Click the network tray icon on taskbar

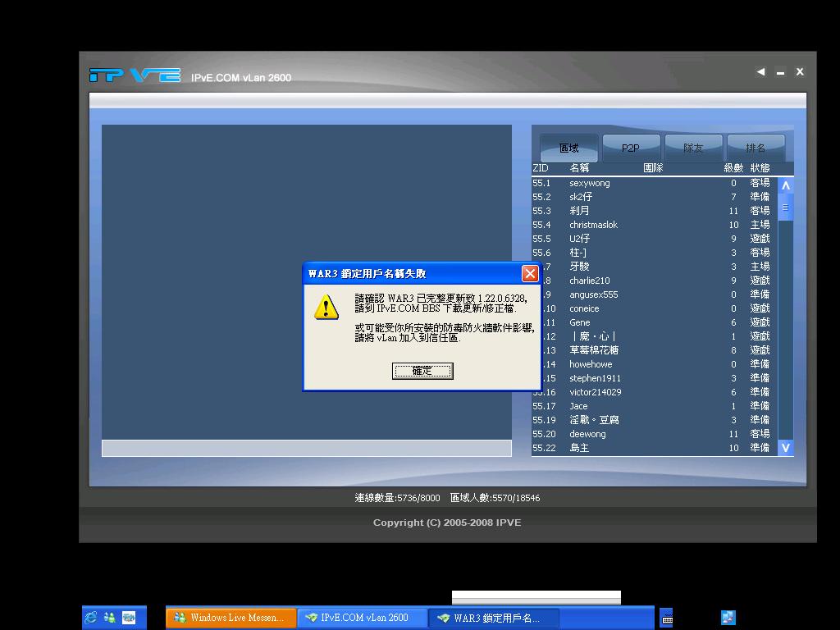[728, 618]
